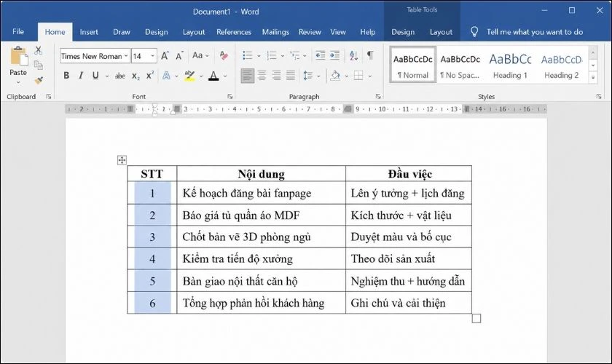Image resolution: width=612 pixels, height=364 pixels.
Task: Justify the paragraph text
Action: point(291,76)
